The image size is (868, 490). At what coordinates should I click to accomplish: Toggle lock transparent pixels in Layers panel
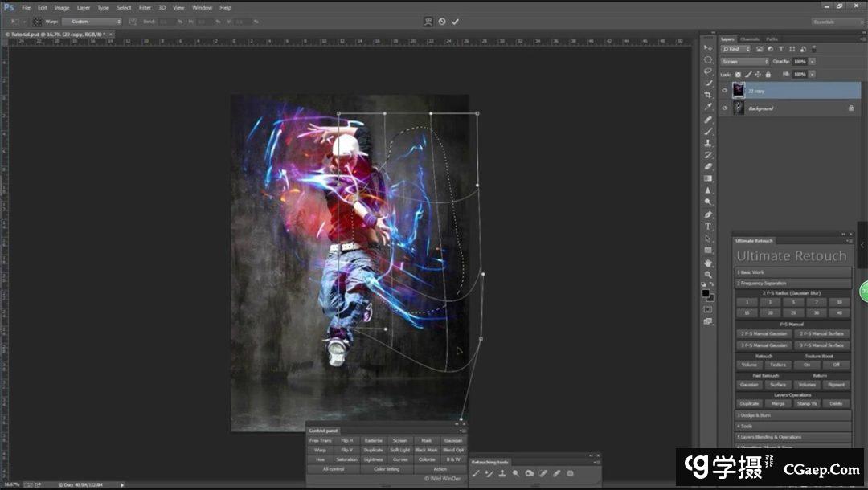pyautogui.click(x=738, y=74)
